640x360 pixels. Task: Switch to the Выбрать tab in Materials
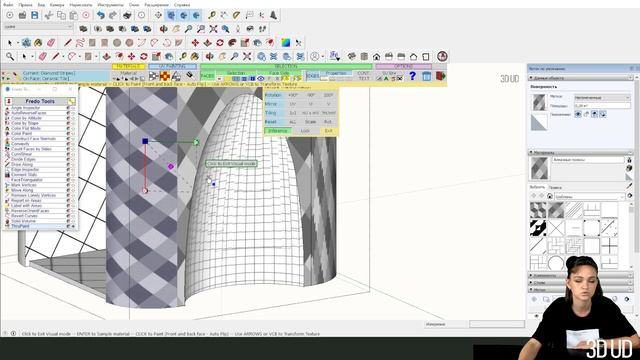(x=537, y=187)
